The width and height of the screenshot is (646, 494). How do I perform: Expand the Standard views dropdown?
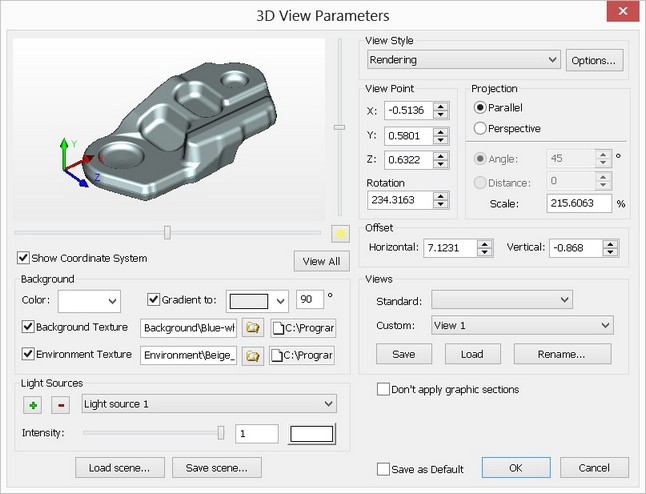(x=501, y=300)
